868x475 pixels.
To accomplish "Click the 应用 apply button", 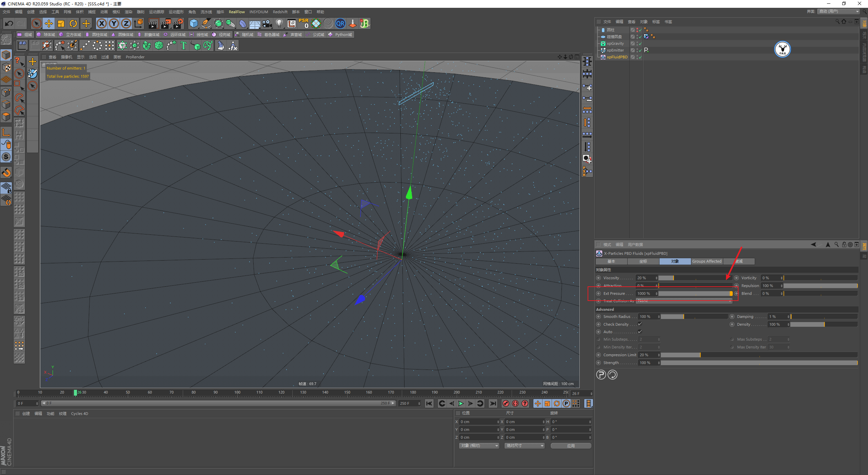I will (x=571, y=446).
